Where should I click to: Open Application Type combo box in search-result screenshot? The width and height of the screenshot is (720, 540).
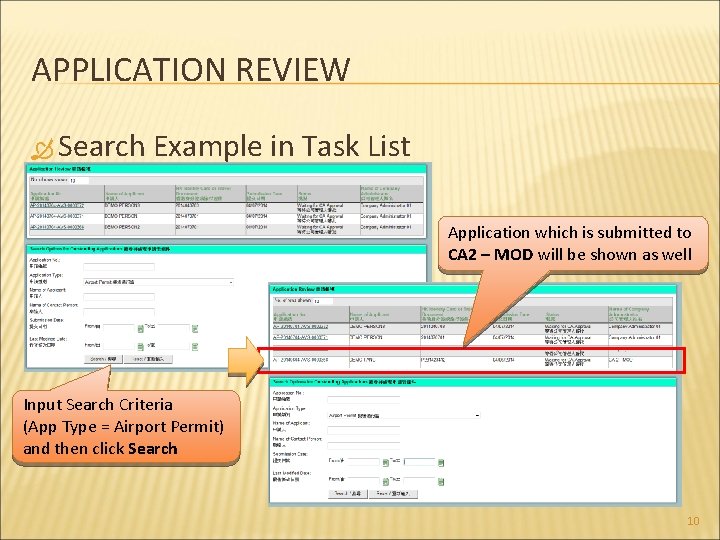[404, 415]
